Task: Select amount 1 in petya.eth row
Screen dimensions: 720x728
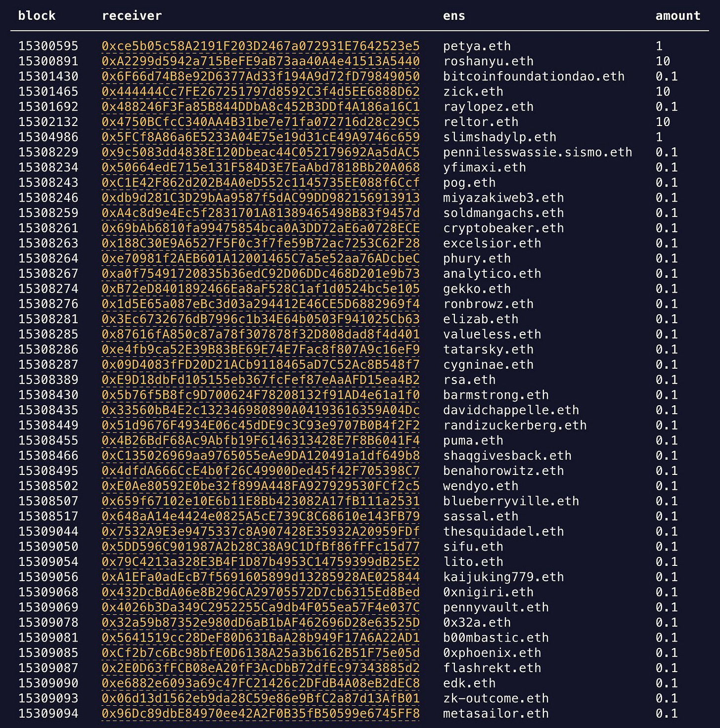Action: pos(659,46)
